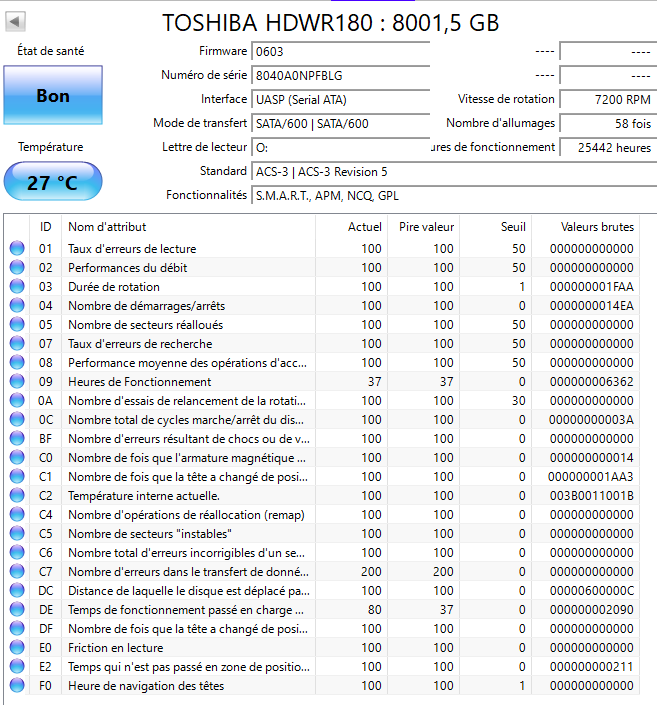The height and width of the screenshot is (705, 657).
Task: Click the status orb in the Performances du débit row
Action: pyautogui.click(x=17, y=267)
